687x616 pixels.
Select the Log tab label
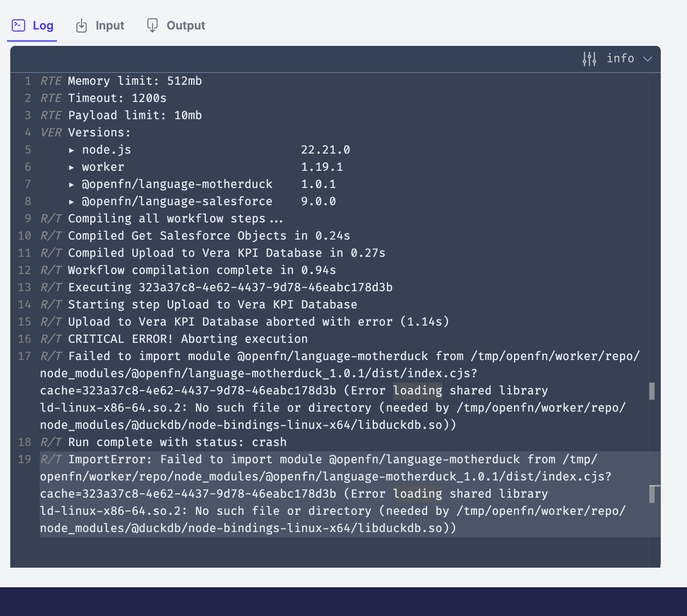[x=43, y=25]
